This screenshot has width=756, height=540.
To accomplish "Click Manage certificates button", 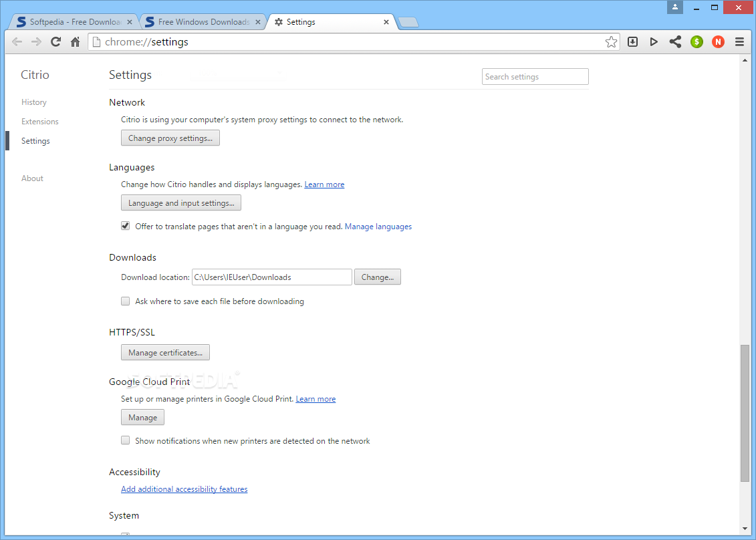I will tap(165, 352).
